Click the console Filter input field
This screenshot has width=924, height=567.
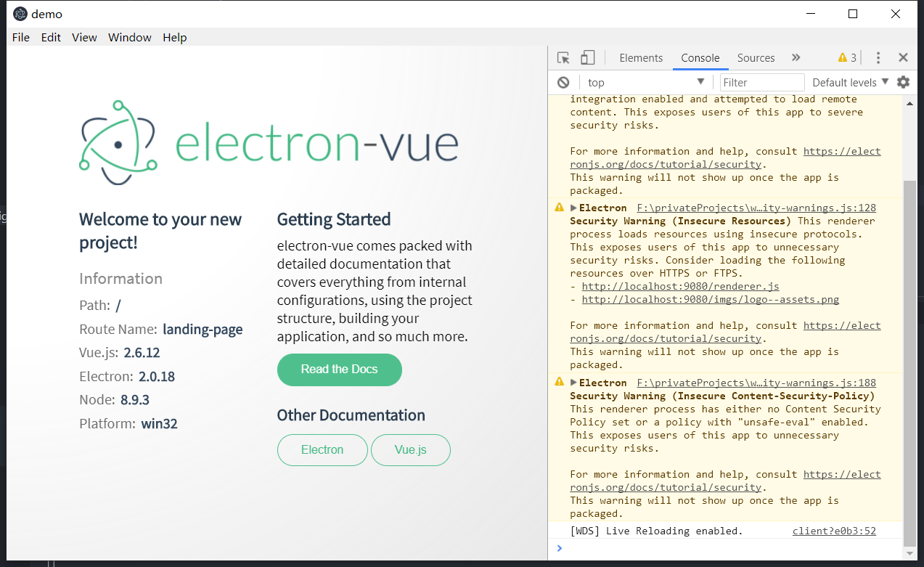tap(762, 82)
